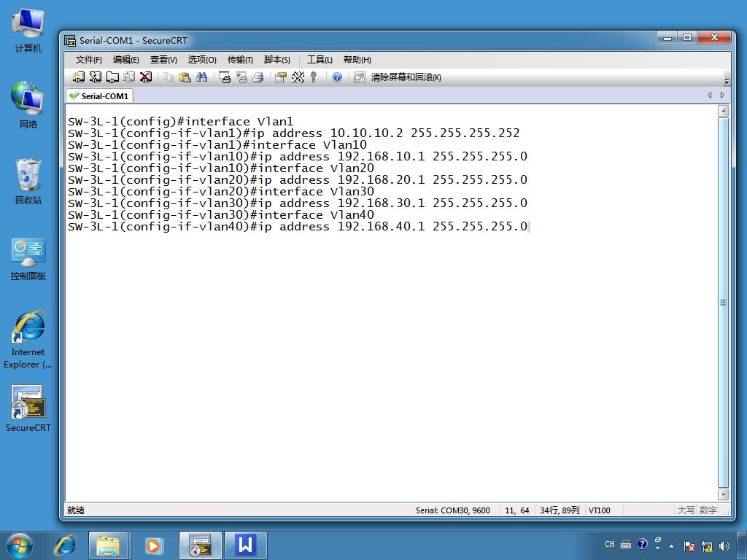Screen dimensions: 747x560
Task: Click terminal scrollbar up arrow
Action: pyautogui.click(x=723, y=111)
